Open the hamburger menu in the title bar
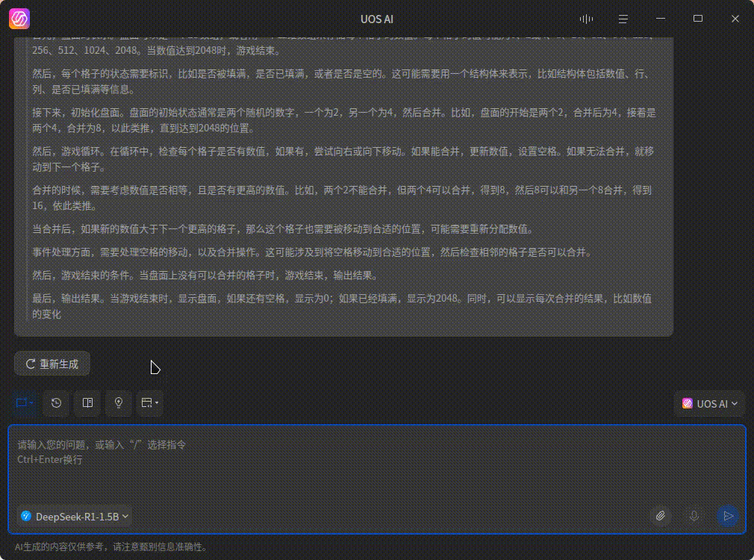754x560 pixels. click(623, 19)
